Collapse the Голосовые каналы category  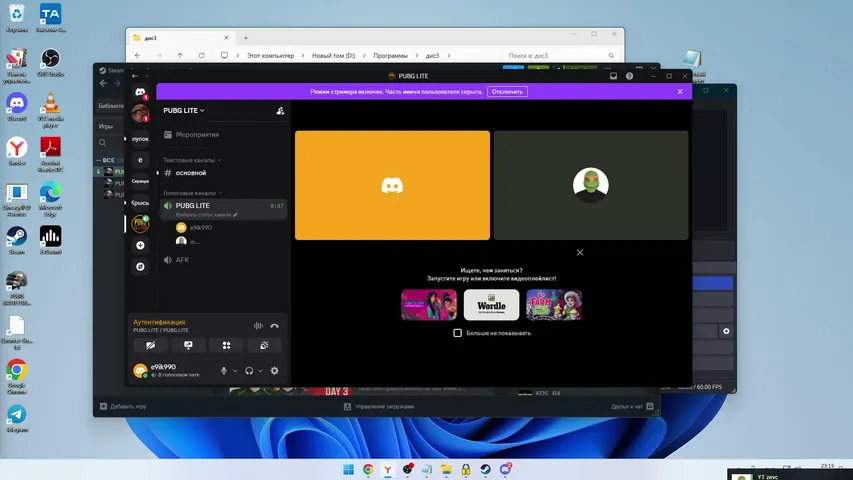coord(193,193)
